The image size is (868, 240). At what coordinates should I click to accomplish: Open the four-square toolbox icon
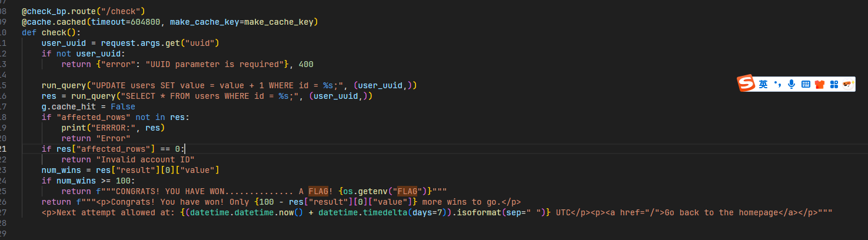tap(833, 85)
